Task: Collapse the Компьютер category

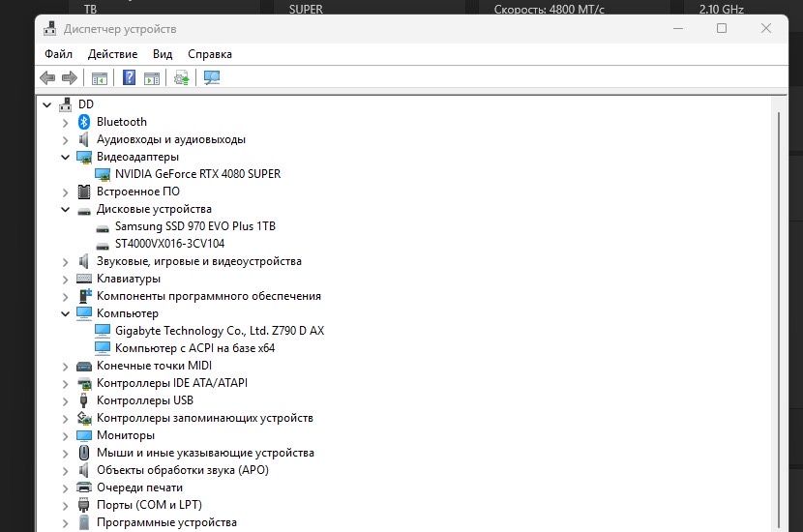Action: 65,313
